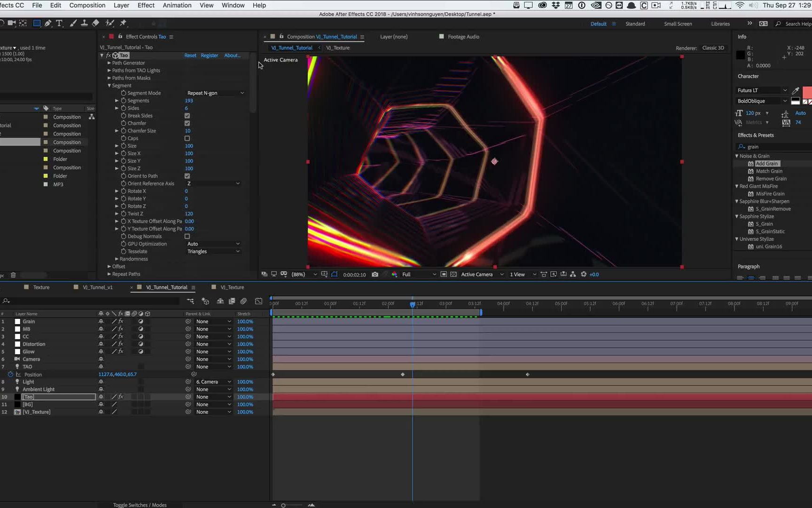This screenshot has height=508, width=812.
Task: Select the Brush tool
Action: tap(73, 23)
